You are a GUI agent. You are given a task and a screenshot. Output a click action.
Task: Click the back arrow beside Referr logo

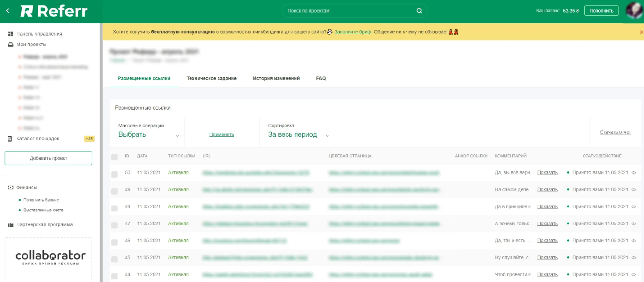point(8,11)
